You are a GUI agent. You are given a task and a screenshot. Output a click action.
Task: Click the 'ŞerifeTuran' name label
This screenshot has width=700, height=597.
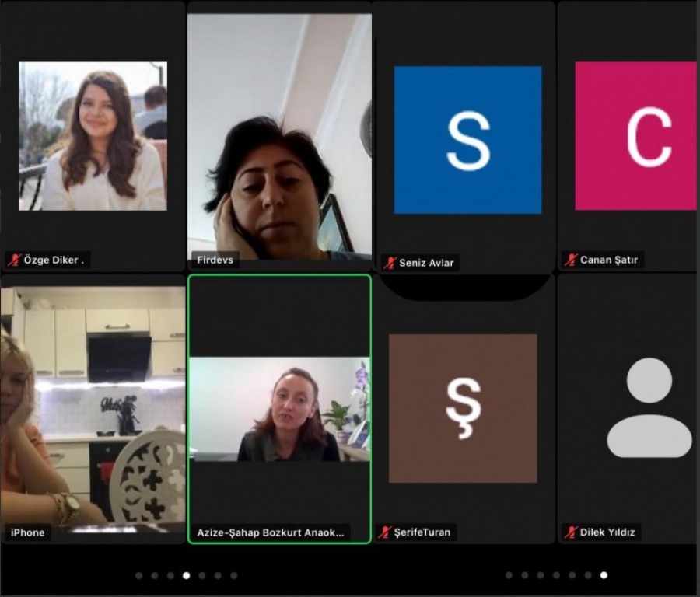(422, 532)
